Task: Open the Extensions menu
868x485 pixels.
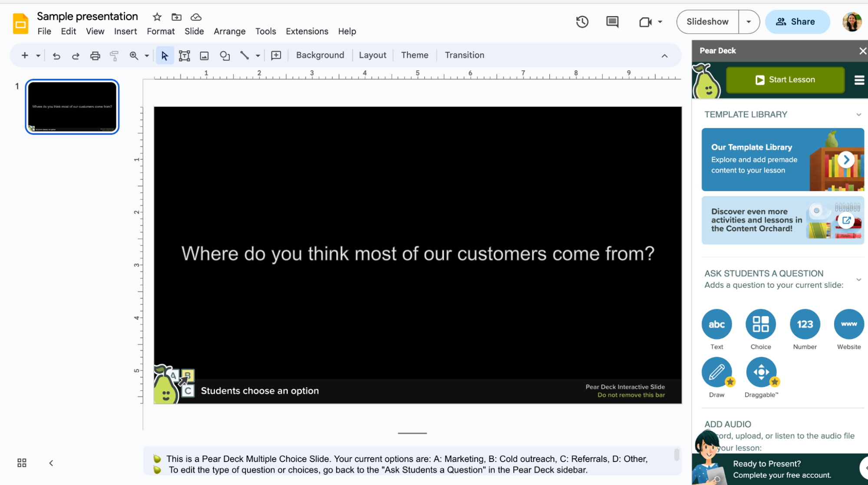Action: (x=307, y=31)
